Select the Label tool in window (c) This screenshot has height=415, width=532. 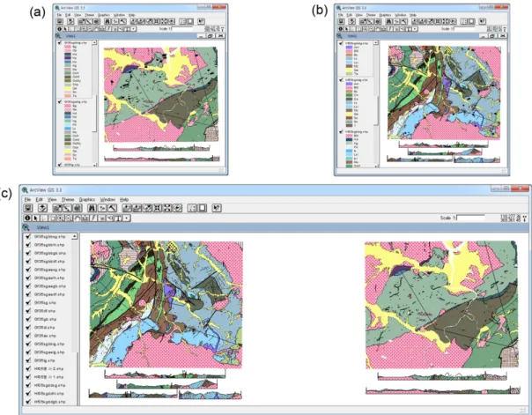[x=110, y=219]
